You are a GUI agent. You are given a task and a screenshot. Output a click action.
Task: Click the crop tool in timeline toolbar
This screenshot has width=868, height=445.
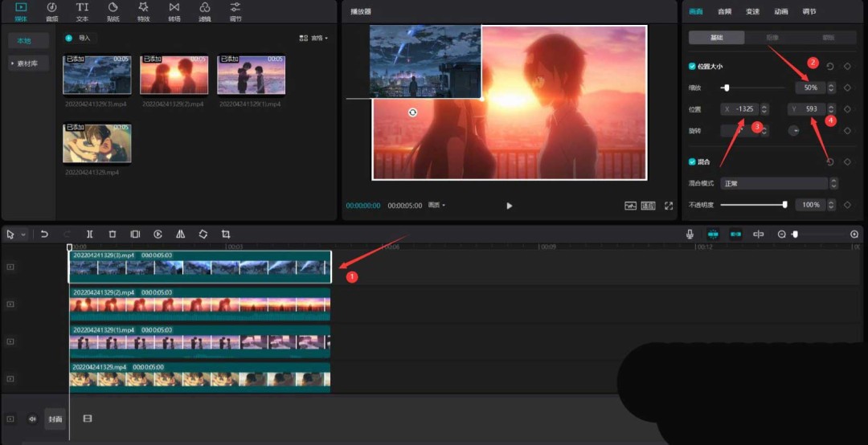226,234
